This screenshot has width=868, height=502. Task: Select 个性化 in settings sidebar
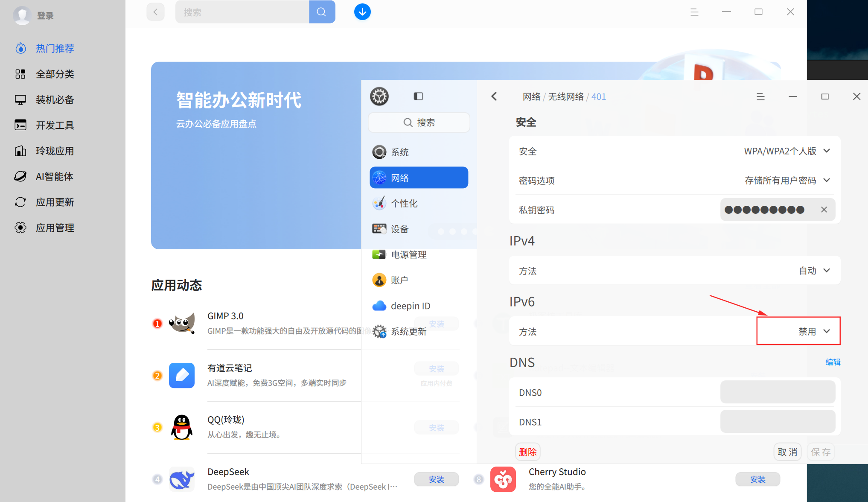(x=419, y=203)
